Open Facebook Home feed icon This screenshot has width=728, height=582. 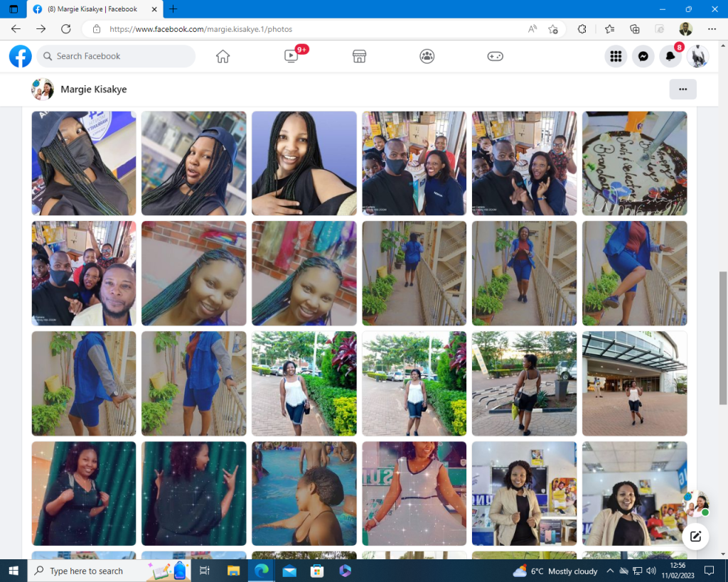point(223,56)
